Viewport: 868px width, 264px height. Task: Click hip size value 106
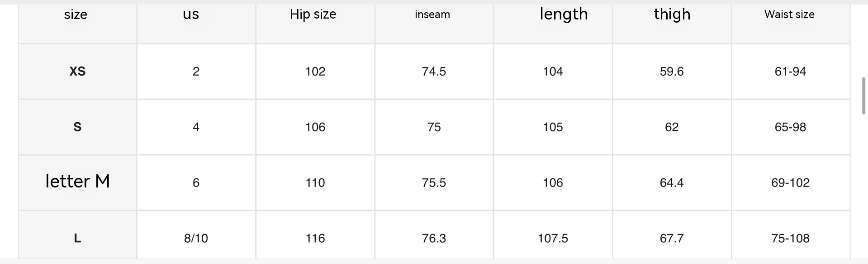pos(315,127)
